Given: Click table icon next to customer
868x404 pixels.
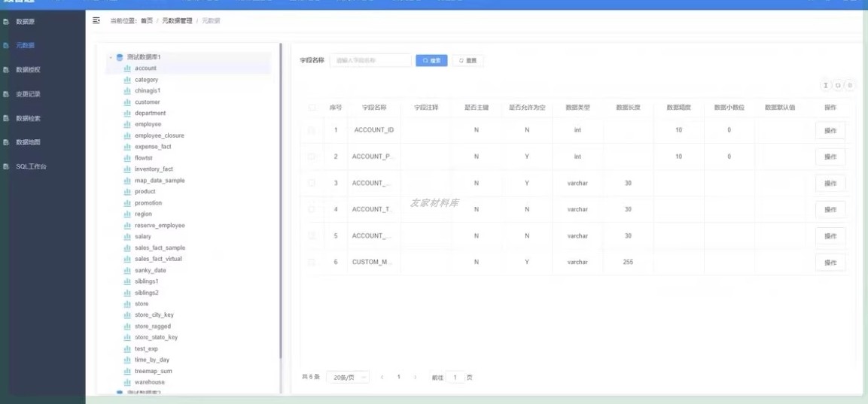Looking at the screenshot, I should (127, 102).
